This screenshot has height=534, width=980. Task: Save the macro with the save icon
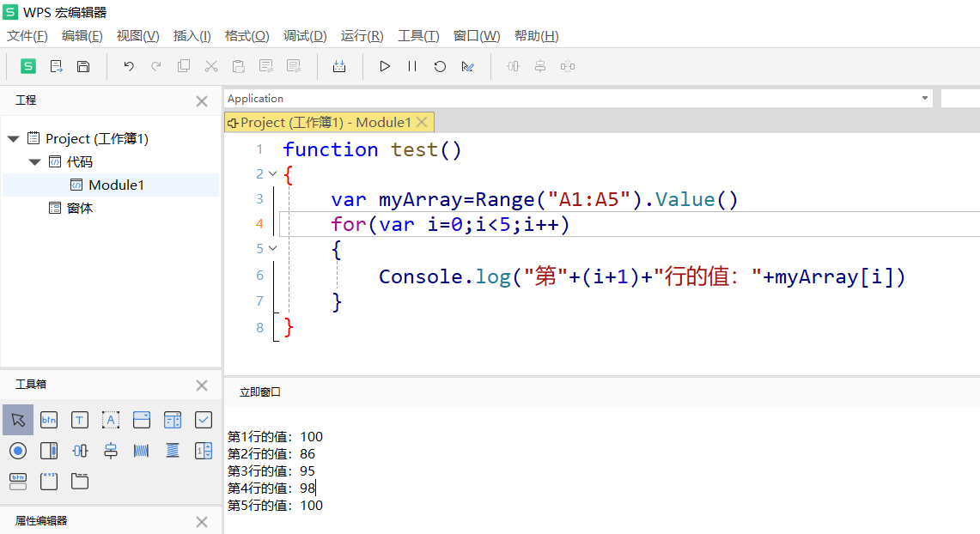(x=83, y=66)
